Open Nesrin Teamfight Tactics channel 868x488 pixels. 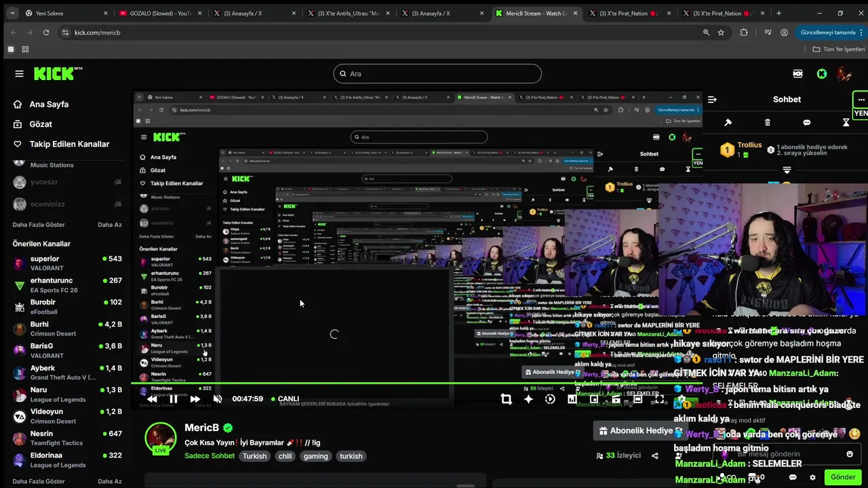click(x=67, y=438)
